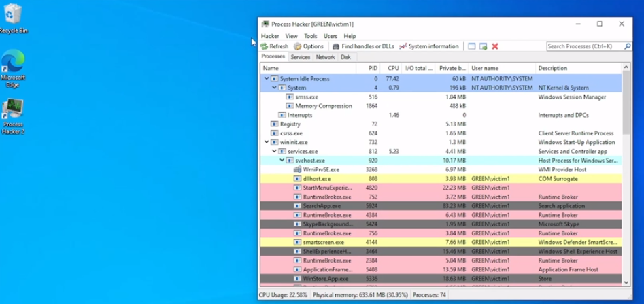Image resolution: width=644 pixels, height=304 pixels.
Task: Click the WinStore.App.exe process icon
Action: [297, 279]
